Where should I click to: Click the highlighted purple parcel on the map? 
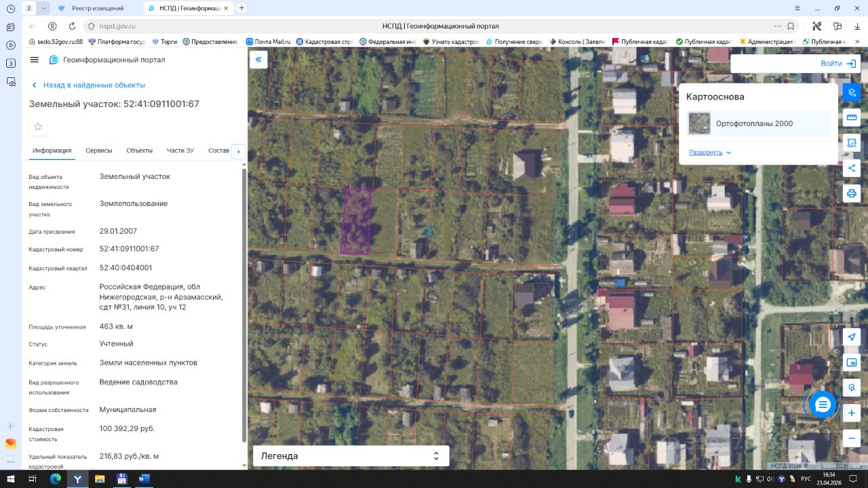pos(357,222)
